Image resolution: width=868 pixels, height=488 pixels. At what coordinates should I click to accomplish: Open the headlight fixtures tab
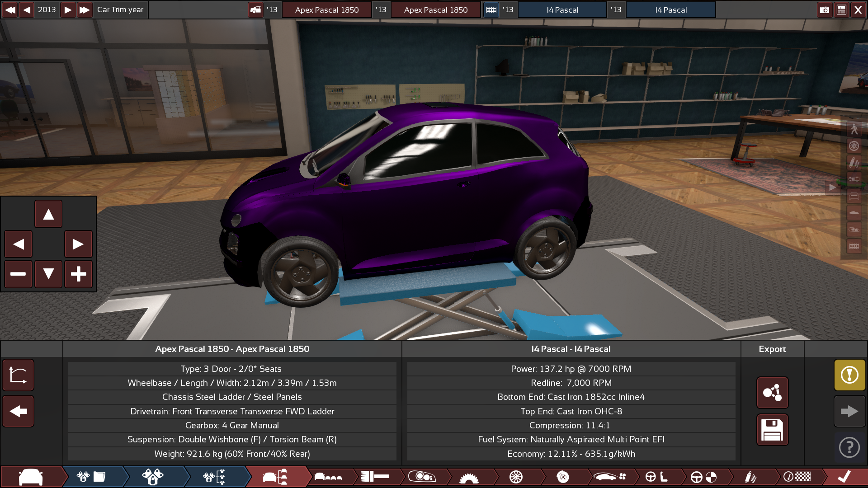[x=422, y=477]
